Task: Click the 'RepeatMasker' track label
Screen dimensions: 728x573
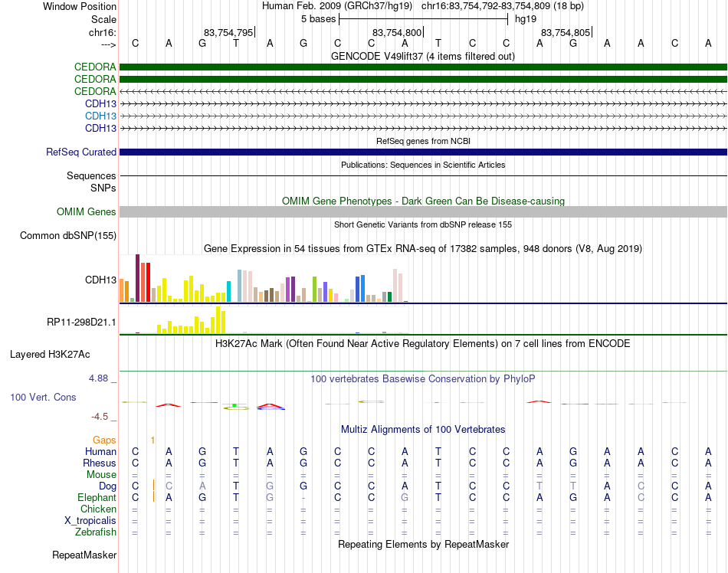Action: point(84,555)
